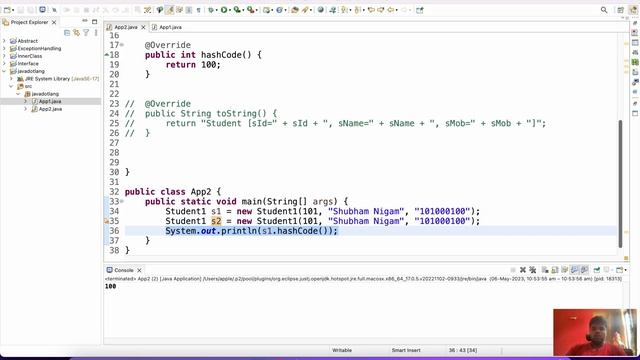Click the Back navigation arrow
Image resolution: width=640 pixels, height=360 pixels.
[x=391, y=10]
